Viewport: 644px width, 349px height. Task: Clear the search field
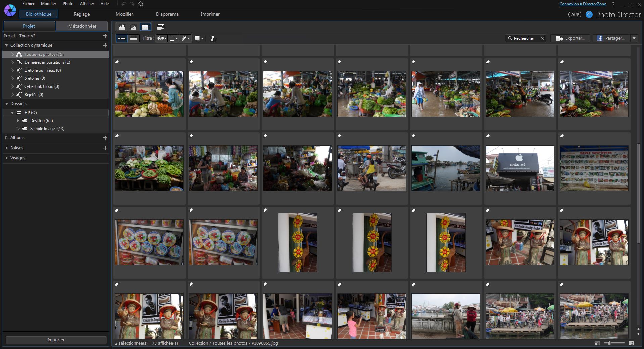(542, 38)
